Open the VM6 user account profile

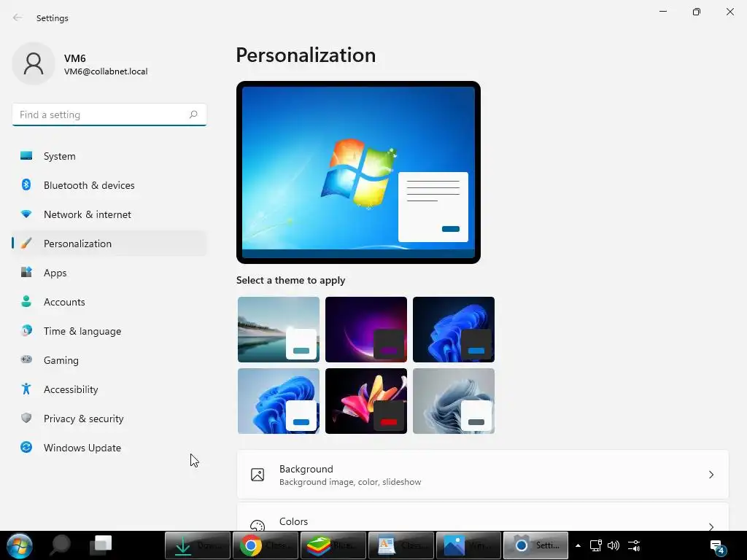pos(80,64)
